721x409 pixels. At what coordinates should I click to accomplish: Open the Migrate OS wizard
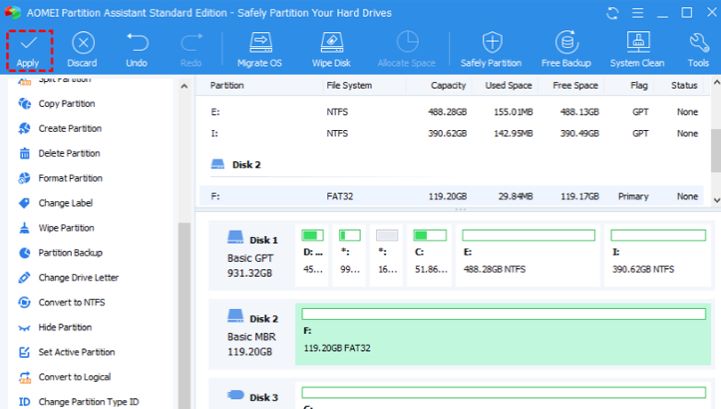pos(260,50)
